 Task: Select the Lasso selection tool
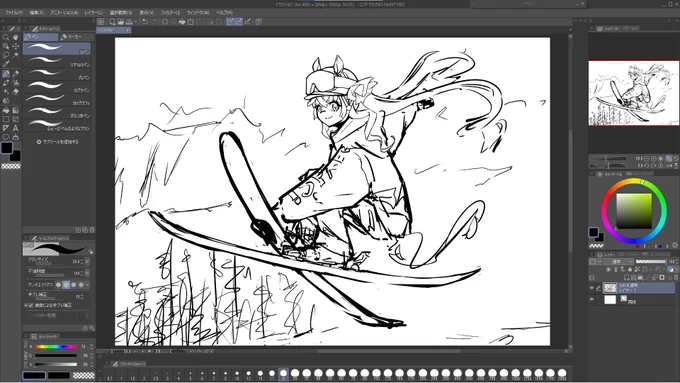[6, 55]
